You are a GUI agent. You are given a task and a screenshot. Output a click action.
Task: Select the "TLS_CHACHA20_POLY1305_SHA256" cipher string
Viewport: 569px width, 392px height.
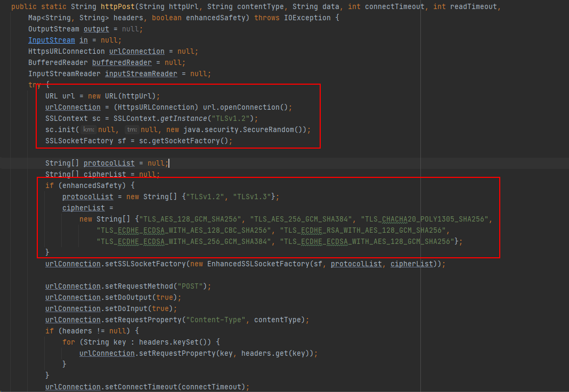425,219
